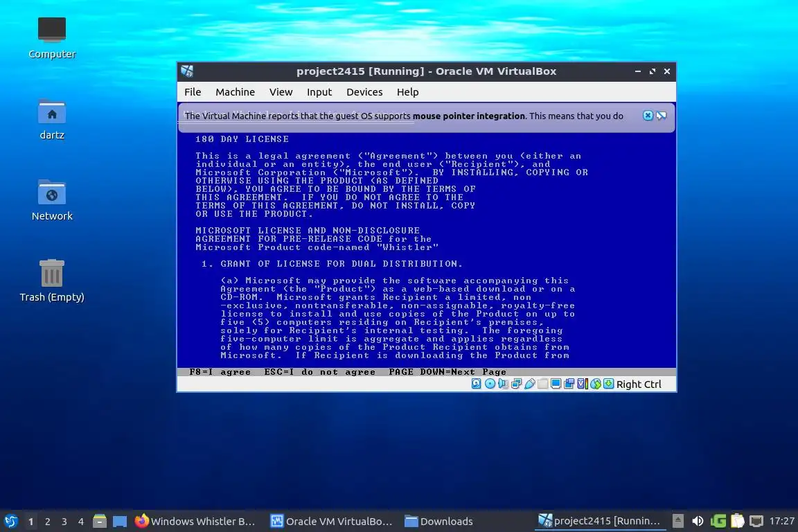Viewport: 798px width, 532px height.
Task: Click the VirtualBox icon in window title bar
Action: [x=187, y=71]
